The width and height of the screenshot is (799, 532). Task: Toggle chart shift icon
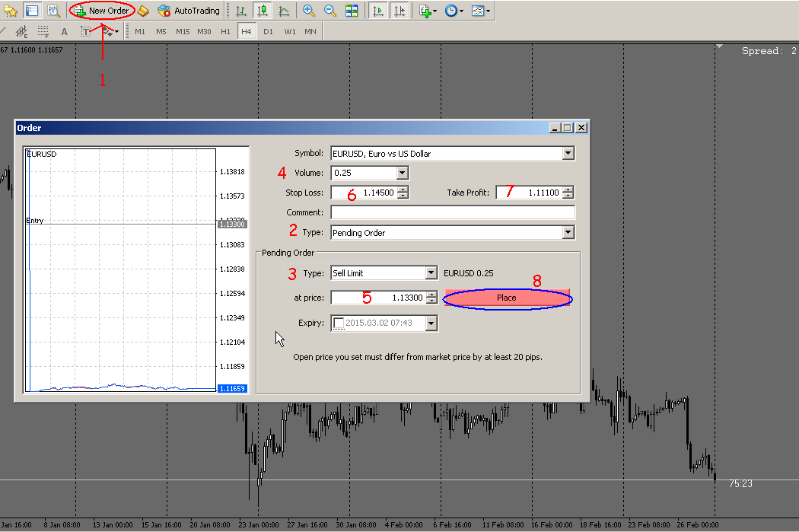point(400,11)
